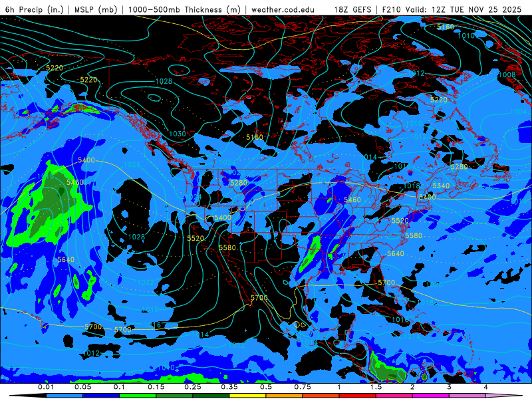
Task: Click the legend value 4
Action: pos(485,387)
